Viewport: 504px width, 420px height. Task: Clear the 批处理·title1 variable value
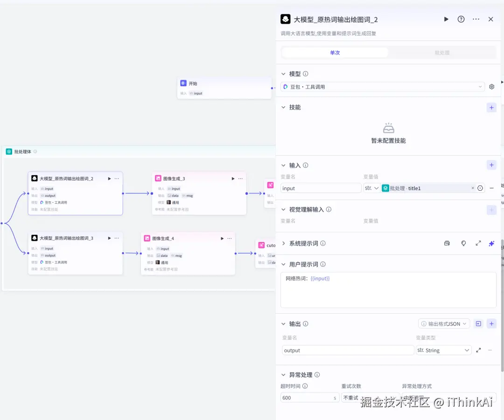point(472,188)
